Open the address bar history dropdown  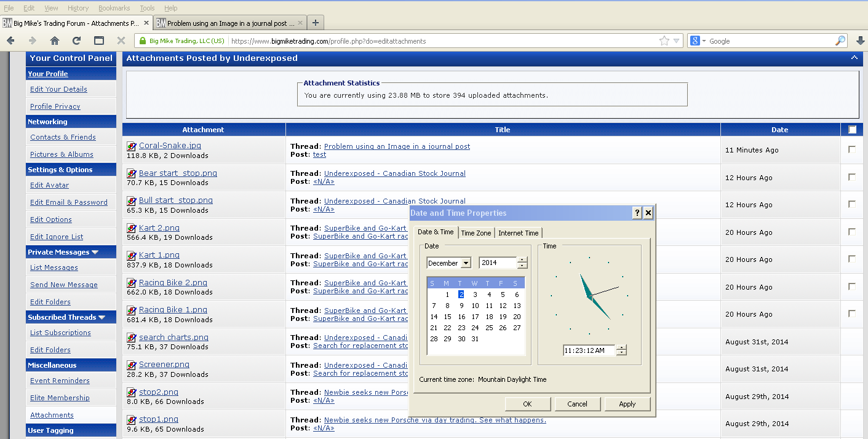click(x=677, y=41)
